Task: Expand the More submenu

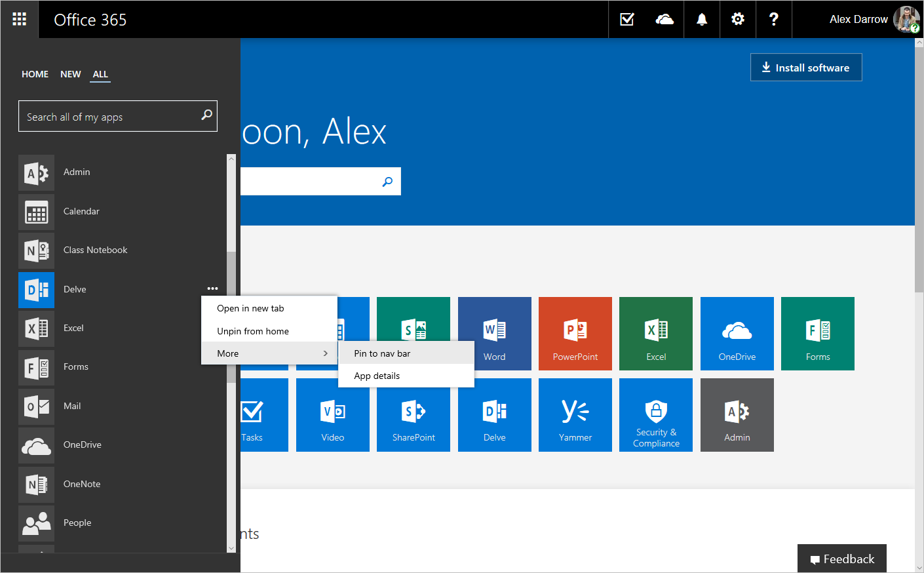Action: [x=269, y=353]
